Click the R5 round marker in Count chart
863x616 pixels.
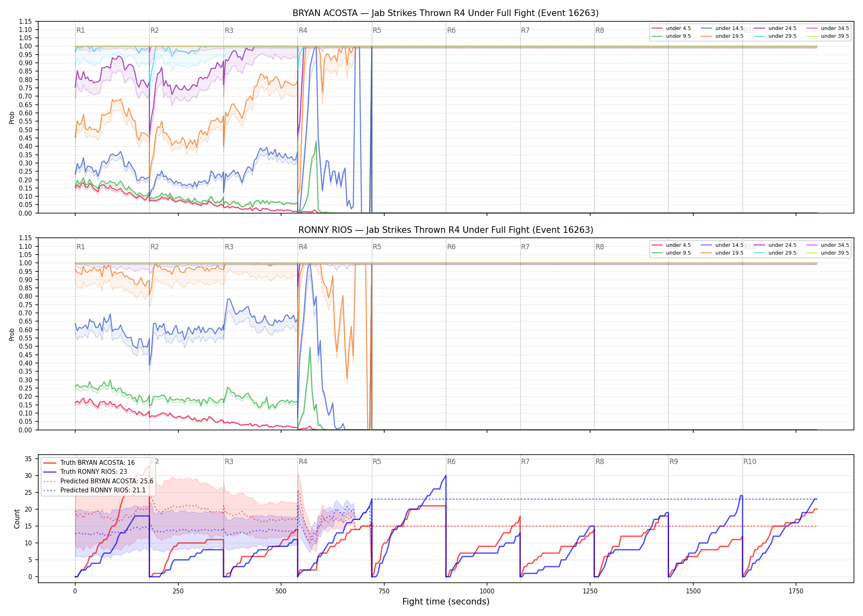click(x=377, y=462)
